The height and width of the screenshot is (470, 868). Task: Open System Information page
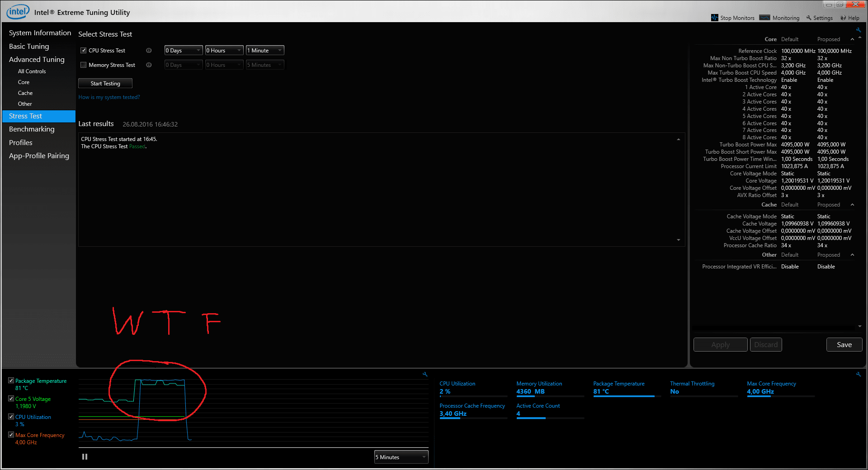40,33
